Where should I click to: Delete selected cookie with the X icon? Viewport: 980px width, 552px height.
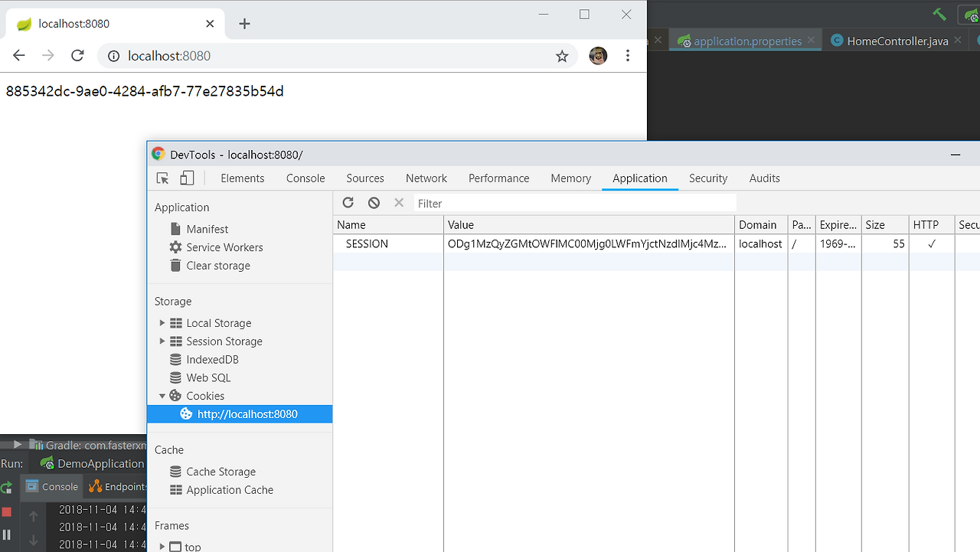pos(399,203)
